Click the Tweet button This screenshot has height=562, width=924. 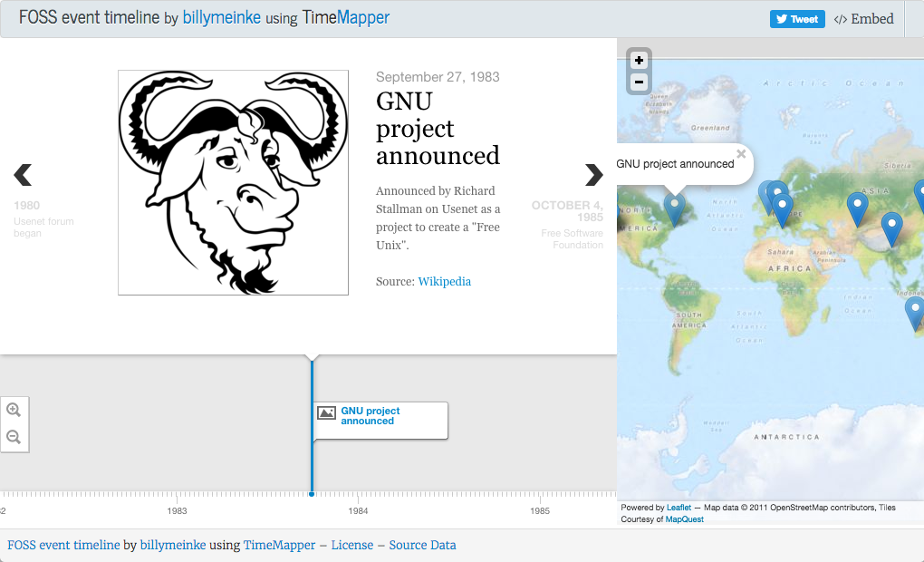(797, 19)
